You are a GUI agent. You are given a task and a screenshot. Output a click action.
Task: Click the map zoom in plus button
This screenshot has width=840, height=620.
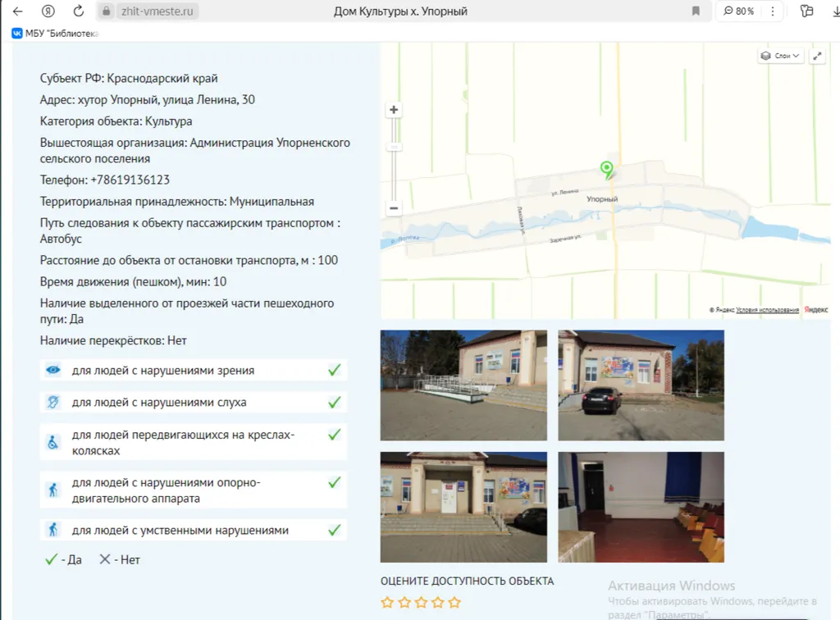tap(394, 110)
